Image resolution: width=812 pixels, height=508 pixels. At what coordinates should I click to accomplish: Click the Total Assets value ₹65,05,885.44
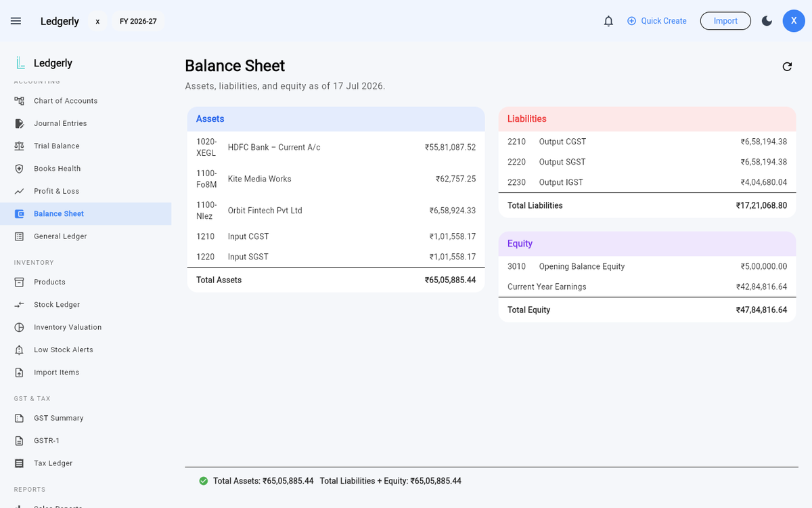(x=450, y=280)
